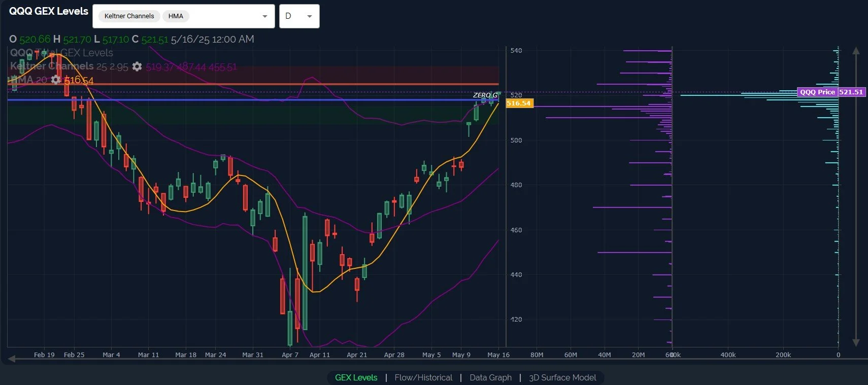Click the 440 price axis label
Screen dimensions: 868x385
[516, 274]
